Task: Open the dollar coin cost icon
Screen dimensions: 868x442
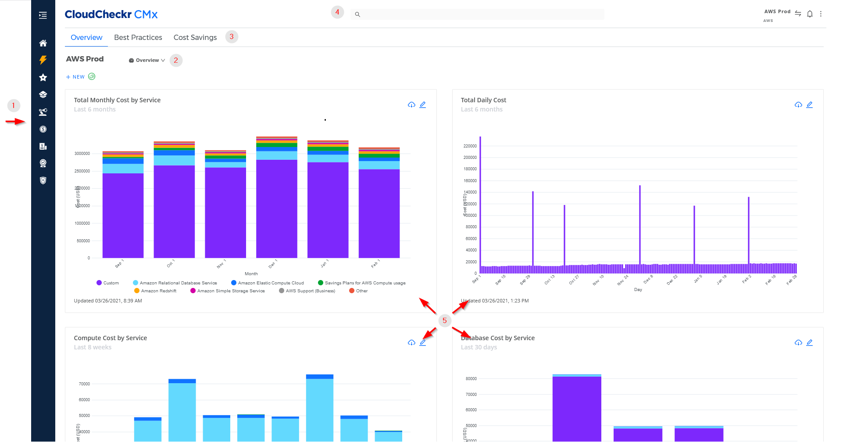Action: [x=43, y=129]
